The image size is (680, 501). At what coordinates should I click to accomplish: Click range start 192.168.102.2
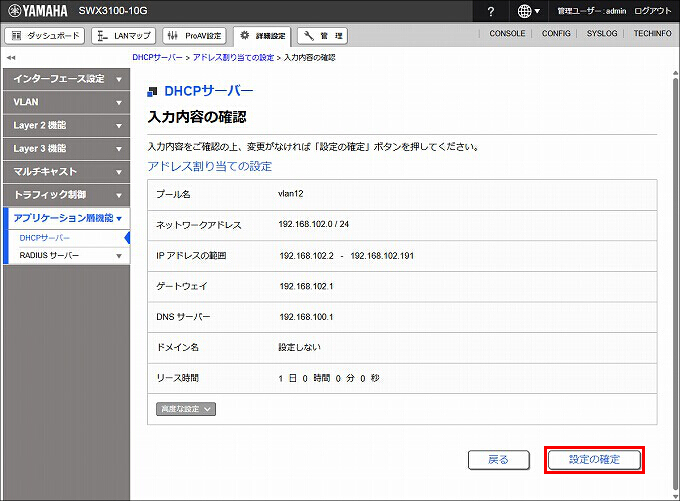point(307,256)
